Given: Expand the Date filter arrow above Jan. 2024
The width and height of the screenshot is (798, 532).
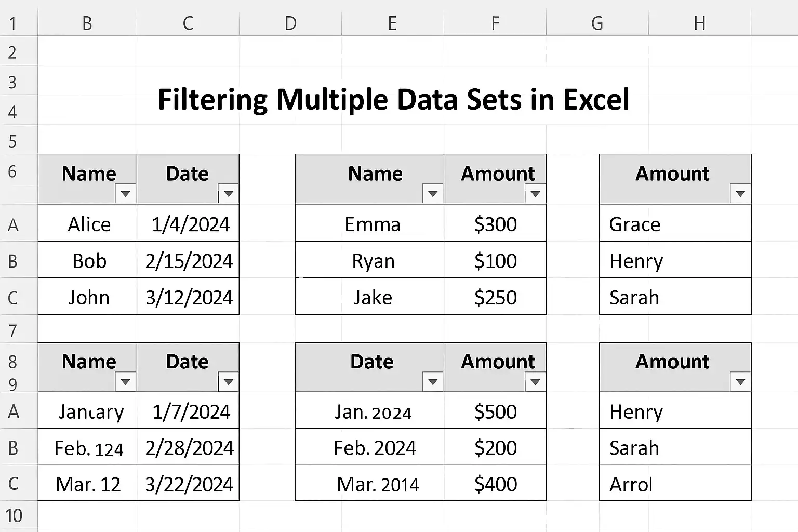Looking at the screenshot, I should click(432, 382).
